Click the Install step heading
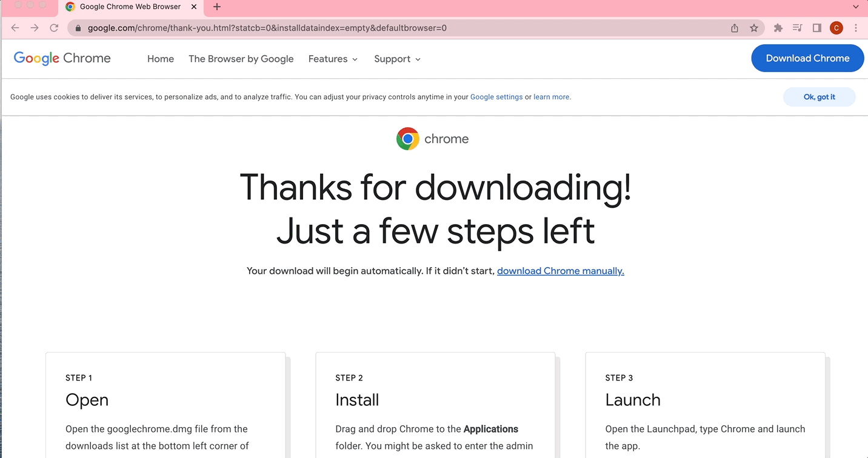 [357, 400]
